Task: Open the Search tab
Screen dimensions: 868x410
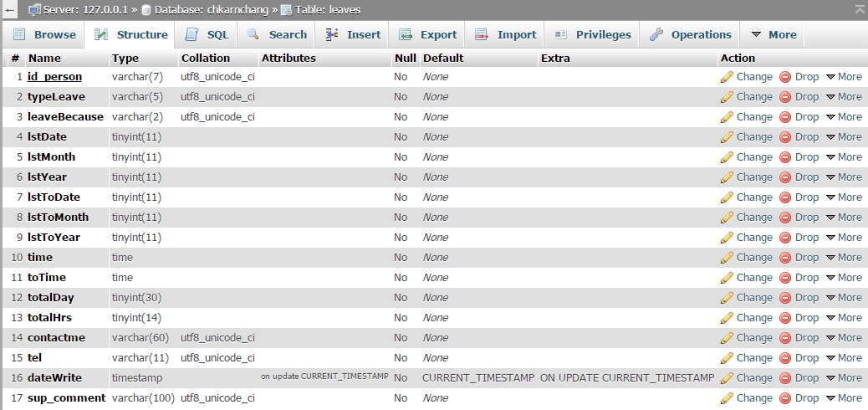Action: coord(276,35)
